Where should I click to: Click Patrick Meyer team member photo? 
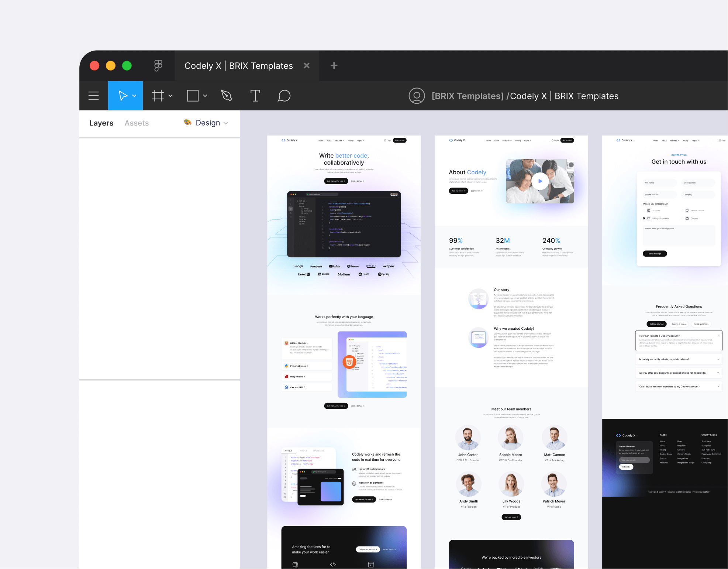(554, 484)
